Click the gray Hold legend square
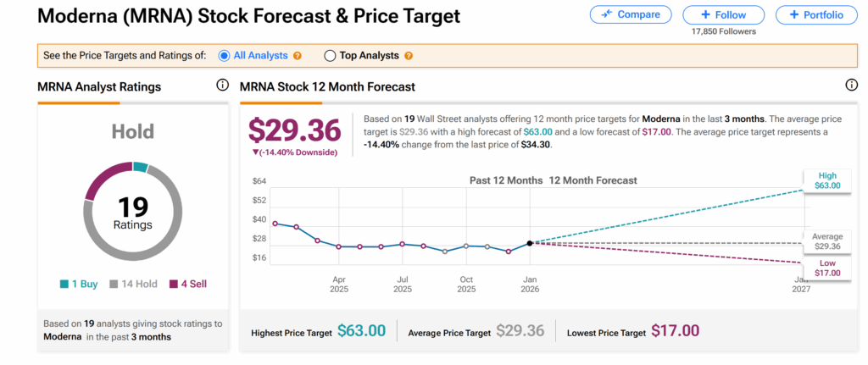The width and height of the screenshot is (868, 365). 112,285
